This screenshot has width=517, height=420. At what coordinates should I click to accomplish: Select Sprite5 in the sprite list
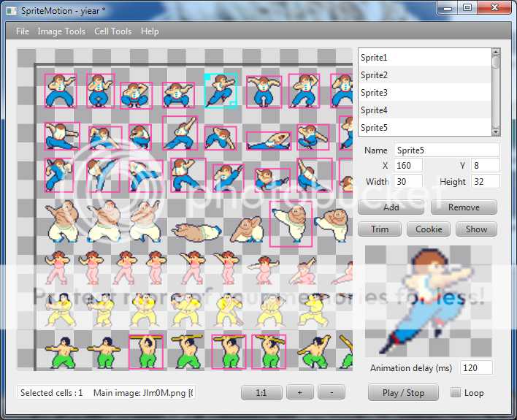(425, 127)
